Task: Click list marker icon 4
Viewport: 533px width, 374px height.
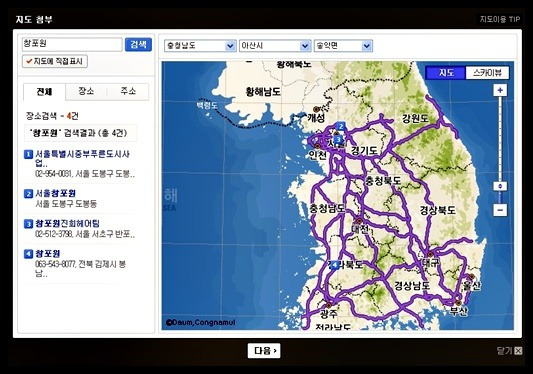Action: pos(29,254)
